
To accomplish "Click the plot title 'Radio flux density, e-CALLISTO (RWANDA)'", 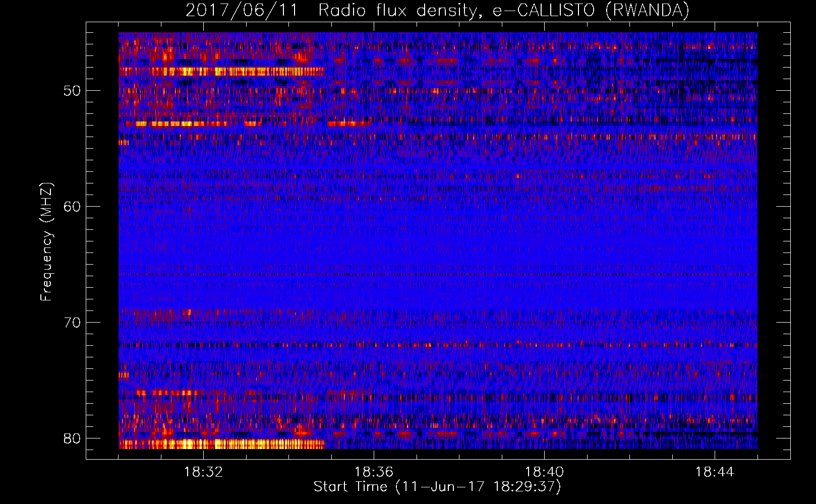I will (504, 11).
